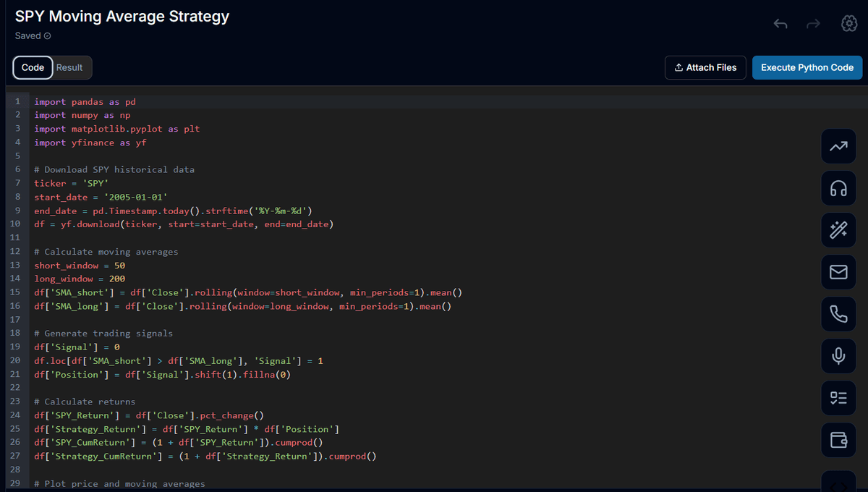Click the df['SMA_short'] rolling mean line
The image size is (868, 492).
248,292
